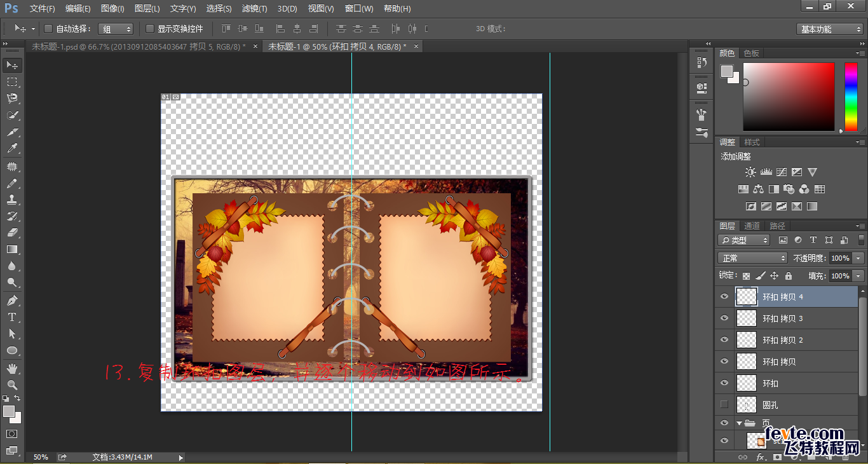Open the 图层(L) menu
This screenshot has width=868, height=464.
pos(147,8)
